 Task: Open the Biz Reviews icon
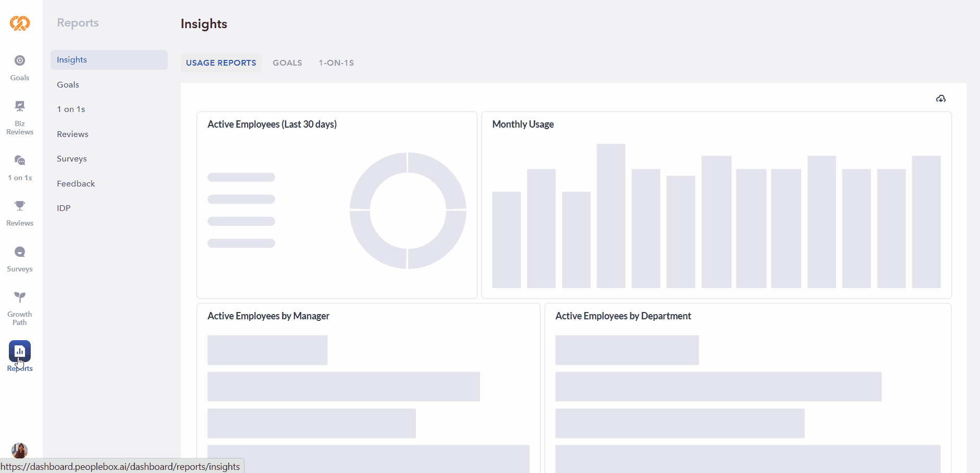[x=20, y=106]
